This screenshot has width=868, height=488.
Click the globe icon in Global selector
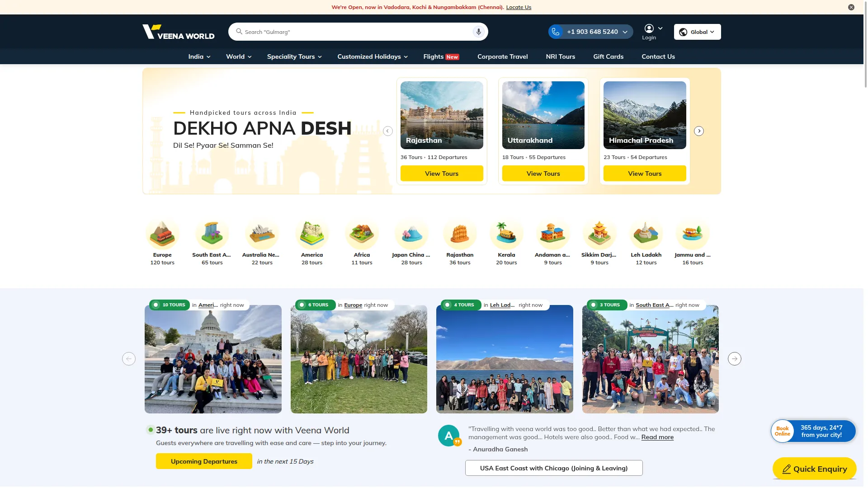684,32
